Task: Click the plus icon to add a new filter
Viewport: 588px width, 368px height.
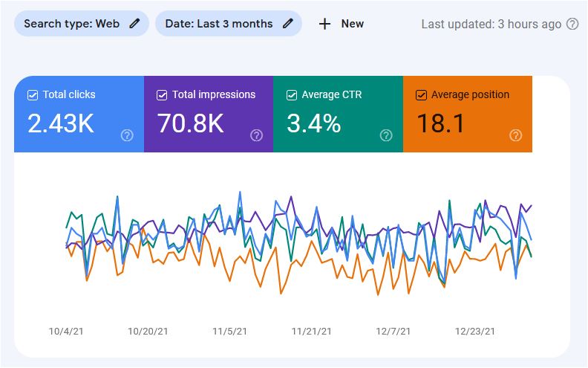Action: [324, 24]
